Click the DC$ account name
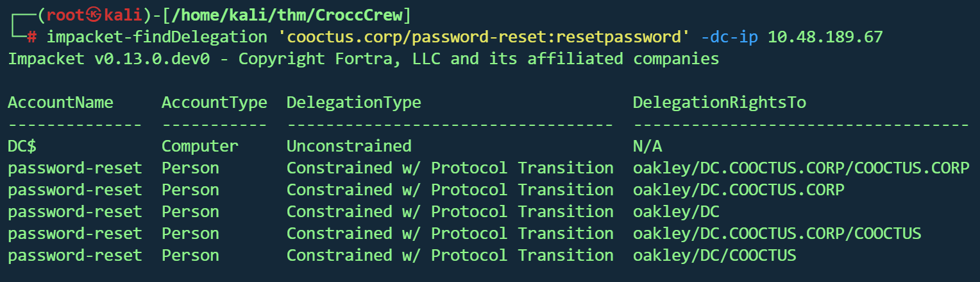The height and width of the screenshot is (282, 980). (x=22, y=146)
